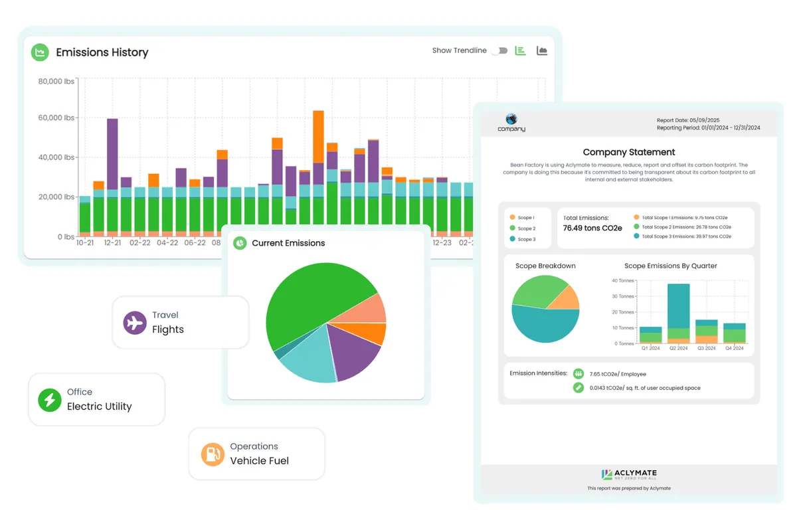Click the orange fuel pump icon
797x532 pixels.
(213, 454)
